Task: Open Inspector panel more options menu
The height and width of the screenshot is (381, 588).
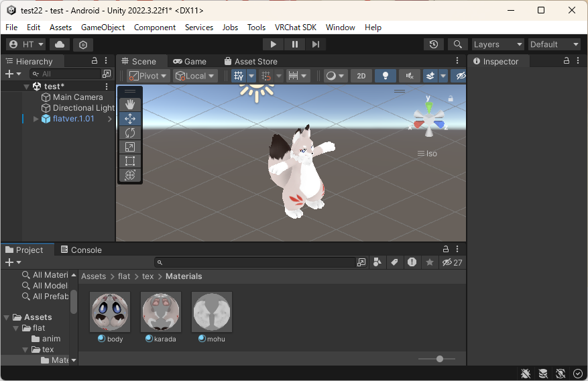Action: coord(578,61)
